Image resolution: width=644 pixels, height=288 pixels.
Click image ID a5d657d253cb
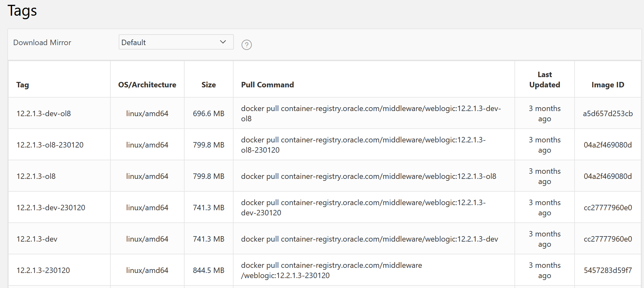click(608, 114)
